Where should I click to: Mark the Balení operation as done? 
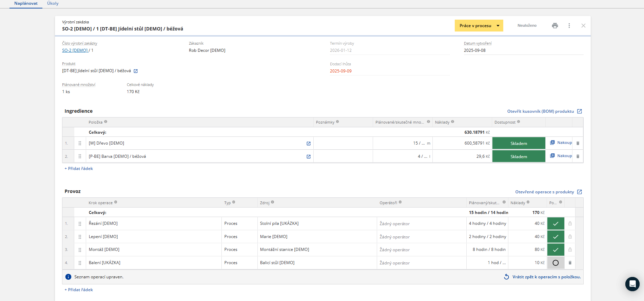(555, 263)
